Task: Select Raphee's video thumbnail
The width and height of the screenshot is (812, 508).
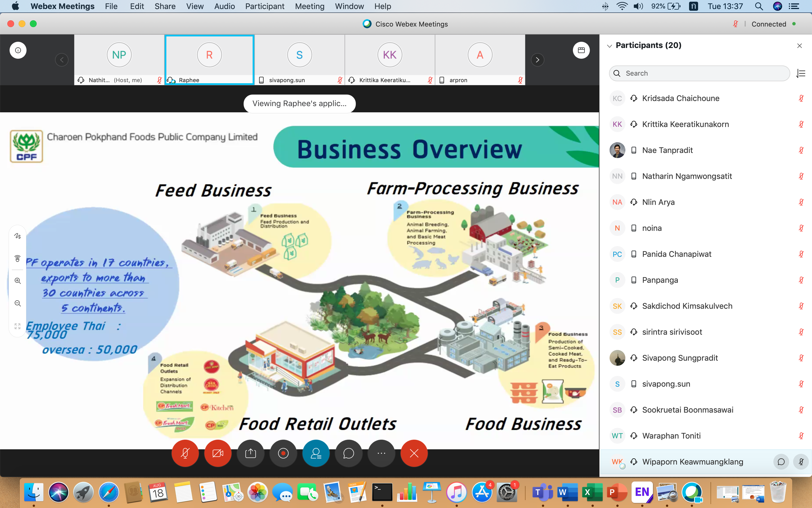Action: [x=209, y=60]
